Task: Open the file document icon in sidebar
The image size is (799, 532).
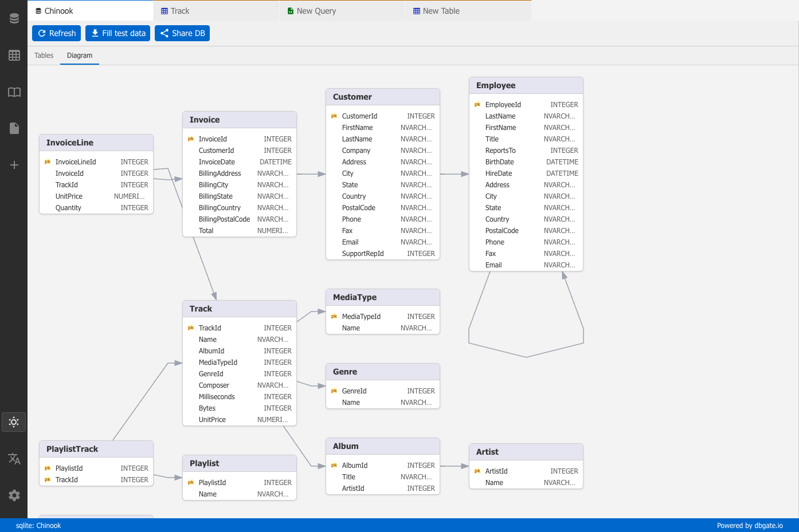Action: pyautogui.click(x=14, y=128)
